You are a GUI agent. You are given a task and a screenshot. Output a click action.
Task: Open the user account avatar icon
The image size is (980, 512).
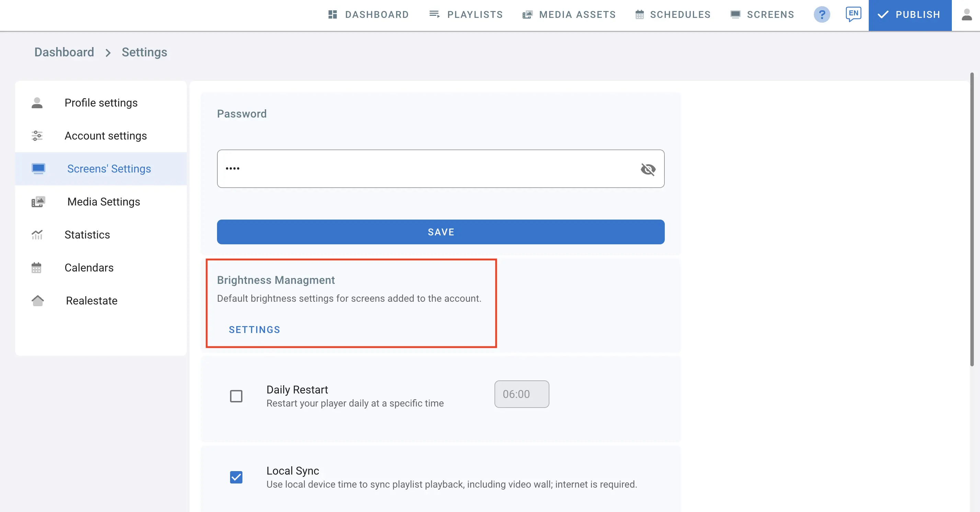click(x=967, y=15)
